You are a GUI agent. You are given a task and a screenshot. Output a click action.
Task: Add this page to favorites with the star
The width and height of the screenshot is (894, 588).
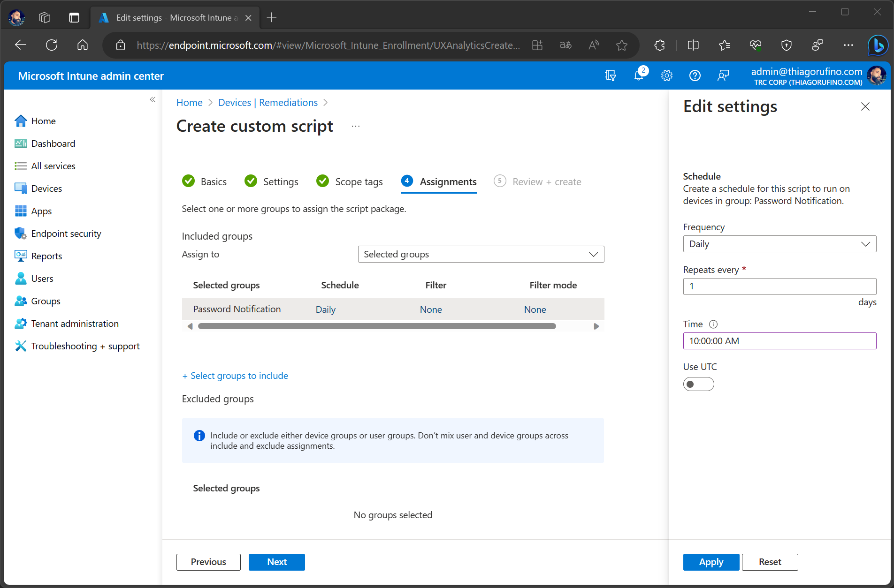point(622,45)
